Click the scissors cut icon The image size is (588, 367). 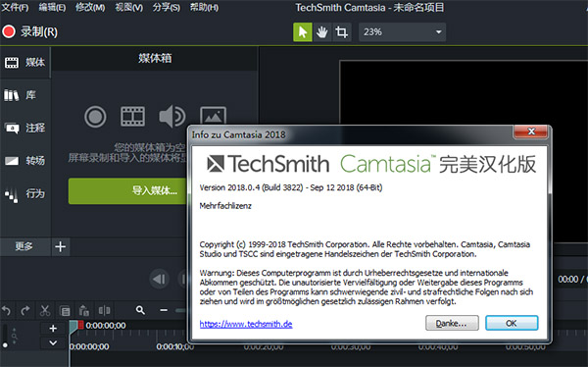click(x=45, y=311)
